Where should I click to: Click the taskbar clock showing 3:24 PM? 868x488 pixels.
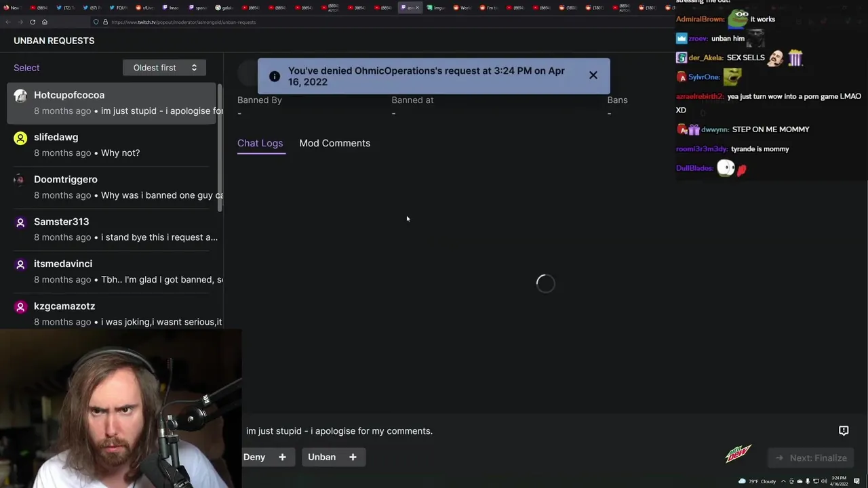coord(839,481)
